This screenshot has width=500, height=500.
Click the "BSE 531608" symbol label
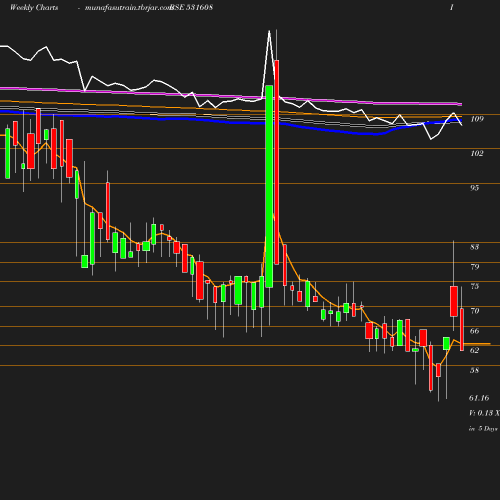click(x=192, y=7)
